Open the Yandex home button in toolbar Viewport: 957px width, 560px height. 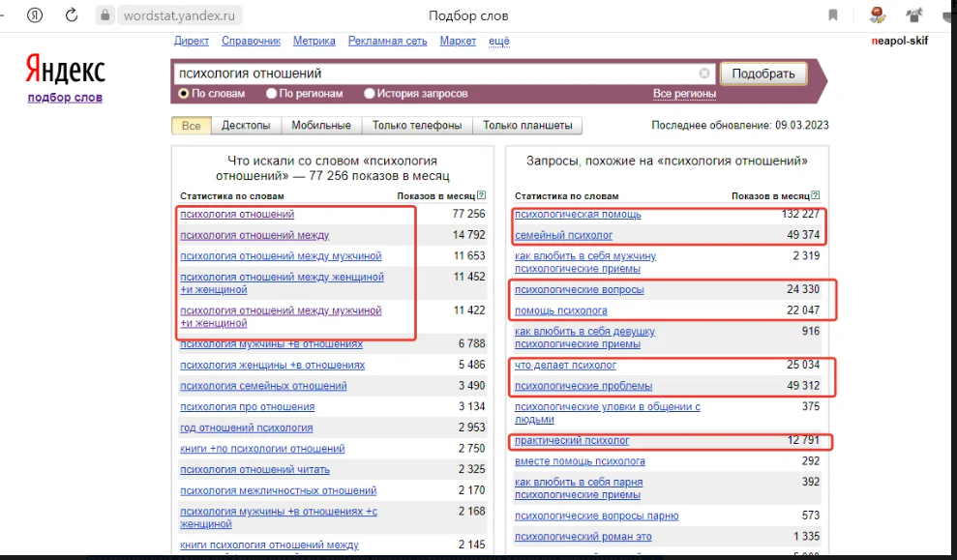(35, 15)
